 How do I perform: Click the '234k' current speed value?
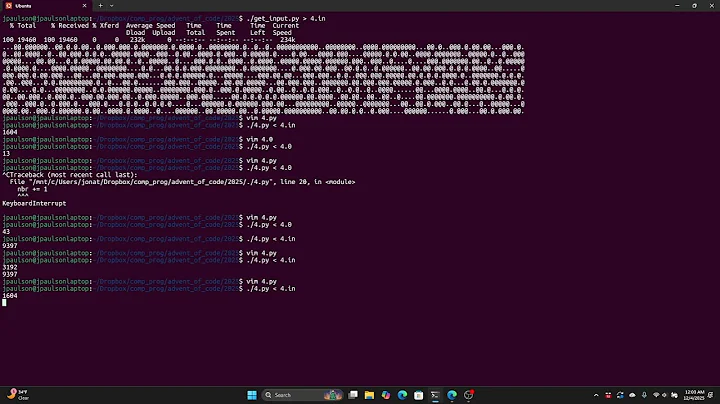tap(287, 40)
